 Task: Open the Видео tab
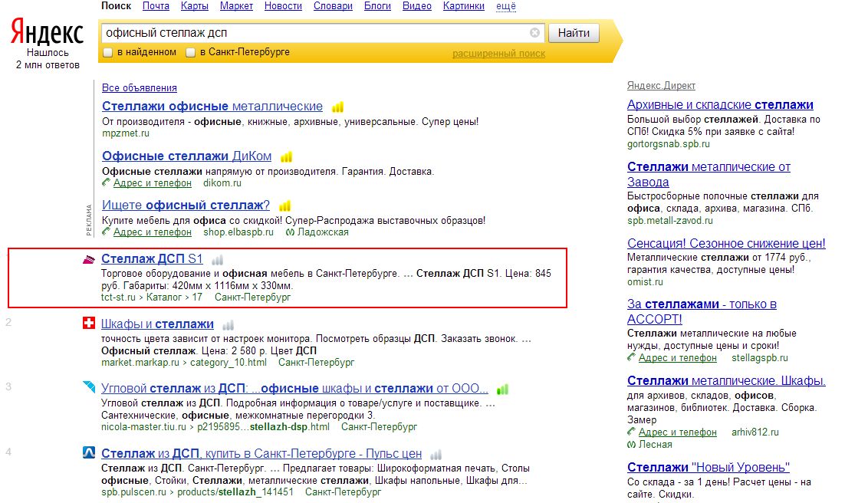click(x=417, y=6)
